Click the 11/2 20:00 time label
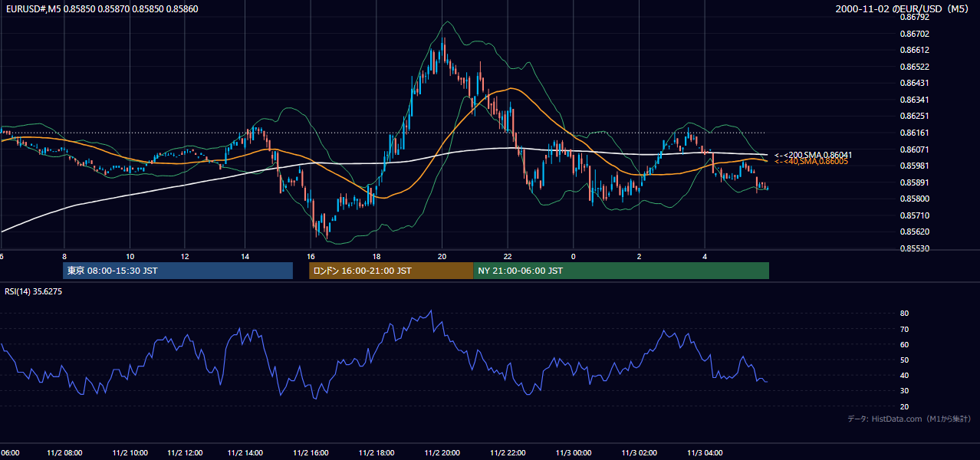 pyautogui.click(x=442, y=453)
